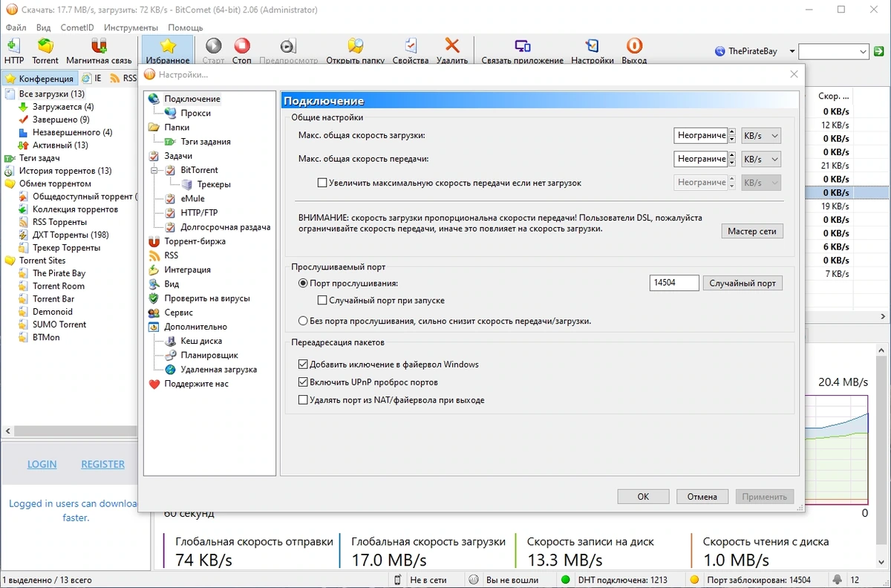
Task: Click the green search go arrow icon
Action: tap(879, 51)
